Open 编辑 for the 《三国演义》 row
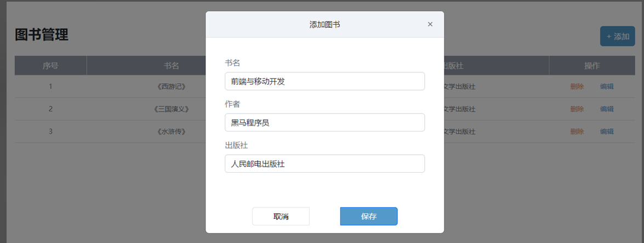Image resolution: width=644 pixels, height=243 pixels. (607, 109)
